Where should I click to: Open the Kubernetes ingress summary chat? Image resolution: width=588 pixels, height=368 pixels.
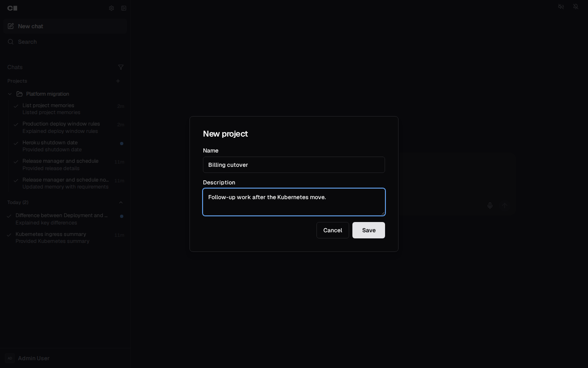pyautogui.click(x=65, y=238)
